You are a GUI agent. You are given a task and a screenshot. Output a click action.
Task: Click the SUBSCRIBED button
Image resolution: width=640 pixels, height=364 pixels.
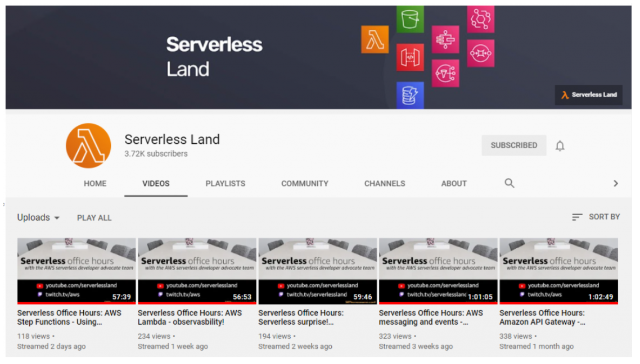(513, 145)
